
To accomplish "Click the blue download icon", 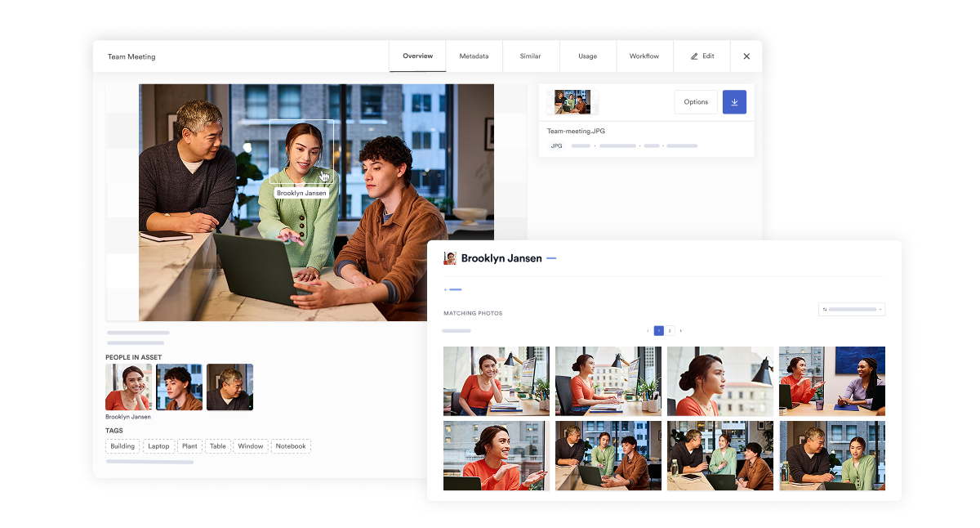I will tap(734, 101).
